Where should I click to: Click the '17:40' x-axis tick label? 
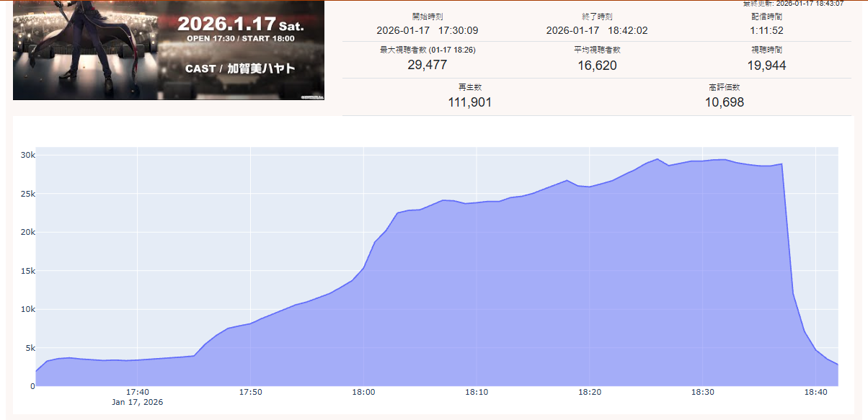pos(137,392)
